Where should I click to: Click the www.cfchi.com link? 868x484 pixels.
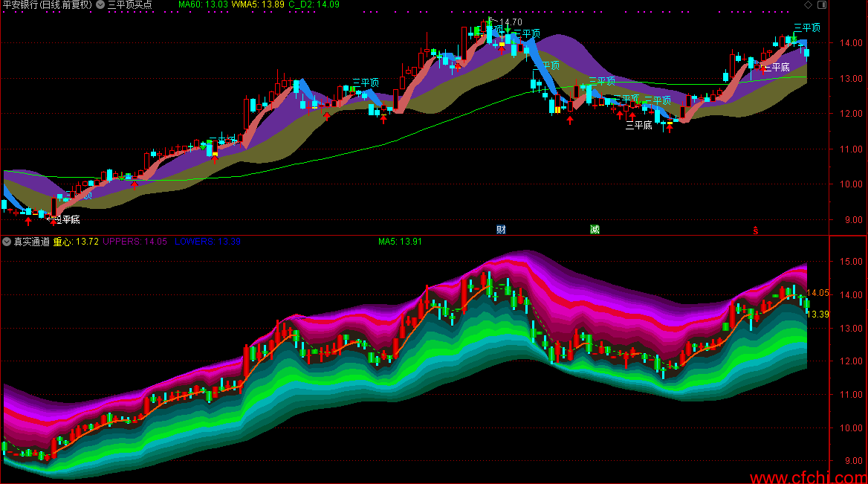point(809,477)
